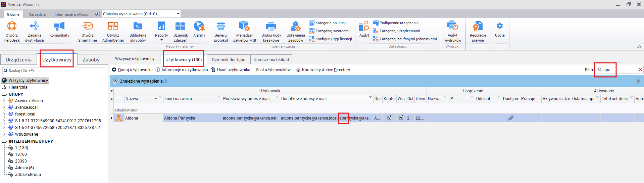The image size is (644, 183).
Task: Open filter on Podstawowy adres e-mail column
Action: 277,97
